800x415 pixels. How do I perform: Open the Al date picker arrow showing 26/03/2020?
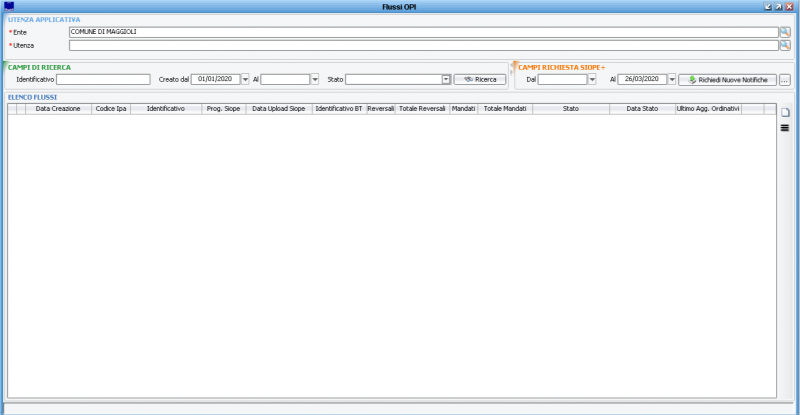672,80
